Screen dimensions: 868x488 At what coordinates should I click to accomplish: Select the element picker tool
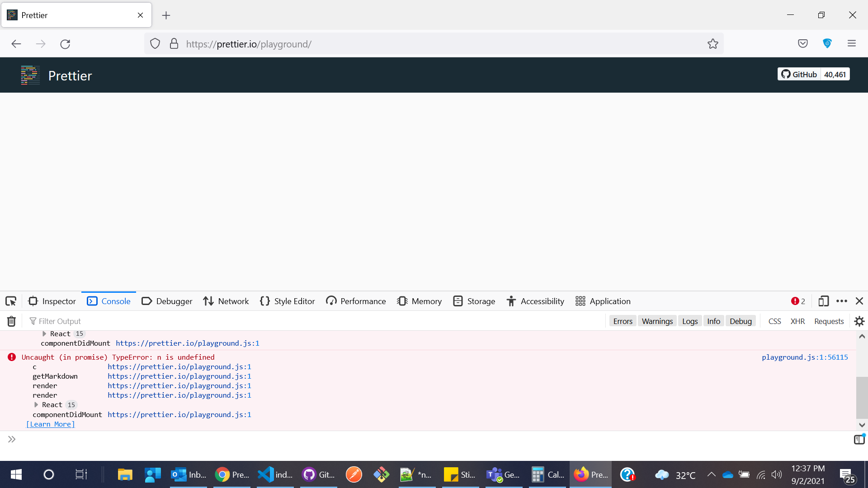pos(11,301)
